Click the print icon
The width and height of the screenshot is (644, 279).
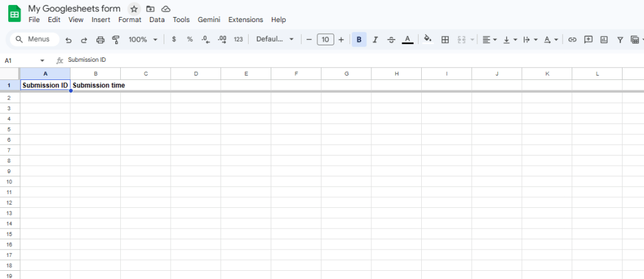[100, 40]
